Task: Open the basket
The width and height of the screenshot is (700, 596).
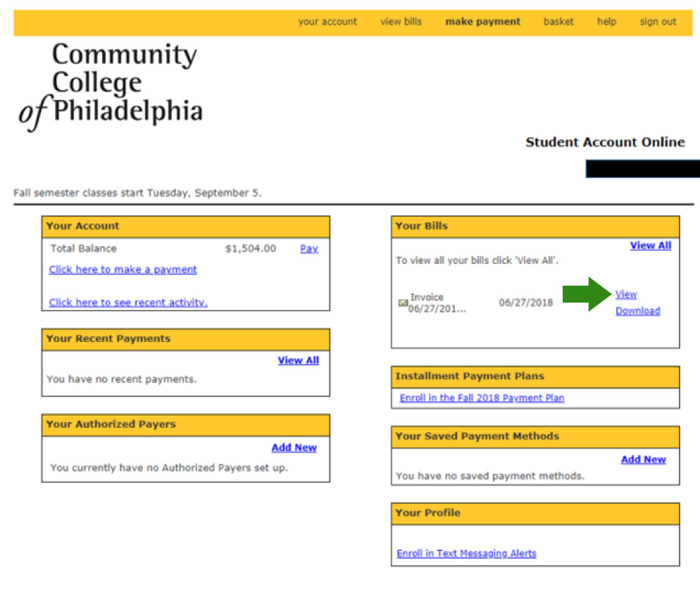Action: [558, 22]
